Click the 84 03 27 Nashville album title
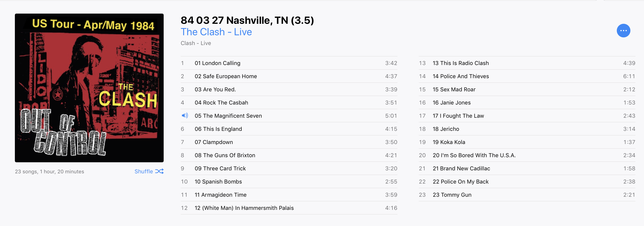The height and width of the screenshot is (226, 644). (247, 20)
